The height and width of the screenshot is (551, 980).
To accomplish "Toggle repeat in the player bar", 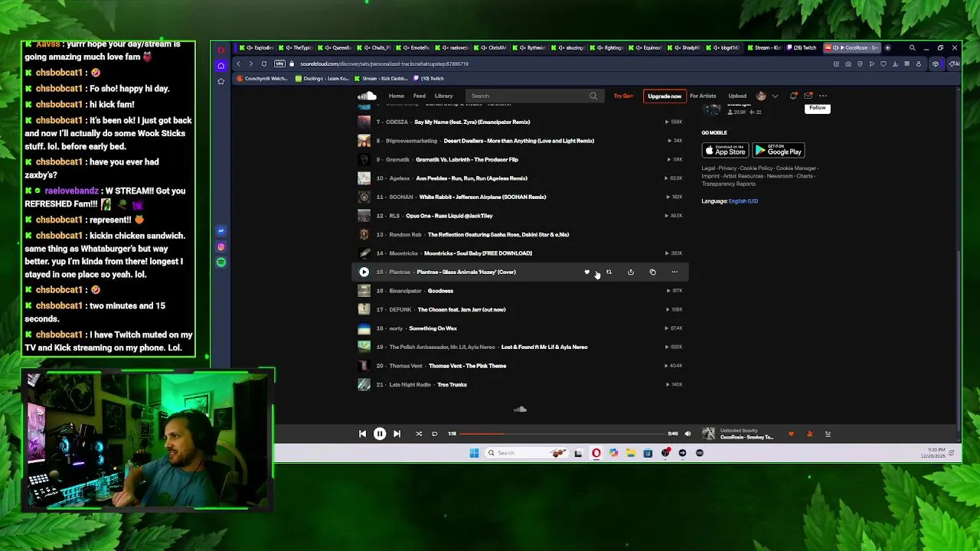I will pos(434,434).
